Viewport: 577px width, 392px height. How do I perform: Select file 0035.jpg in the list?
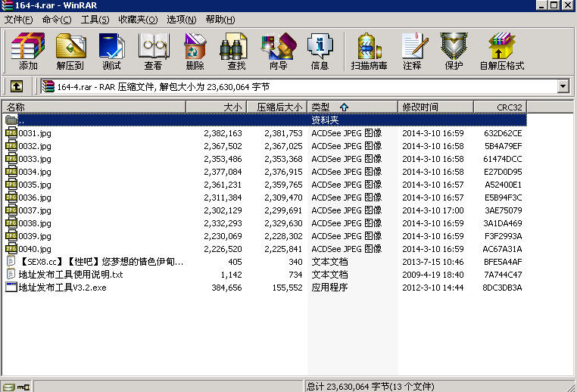click(35, 185)
